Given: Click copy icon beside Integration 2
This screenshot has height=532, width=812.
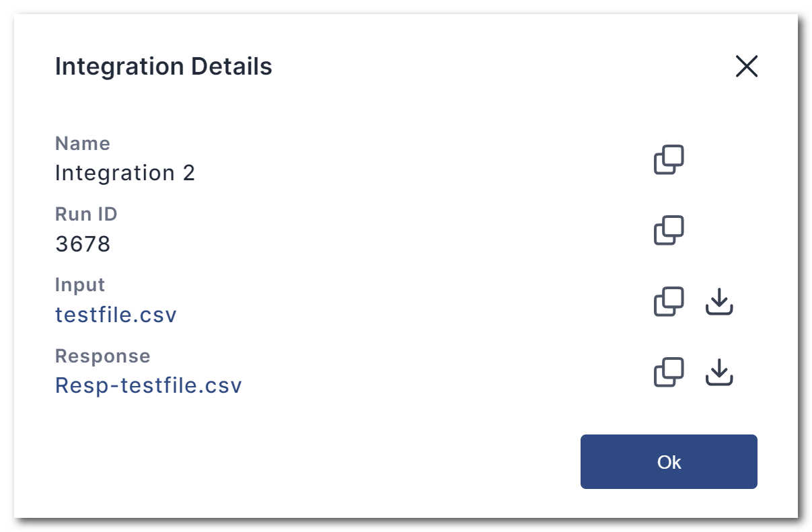Looking at the screenshot, I should [669, 160].
